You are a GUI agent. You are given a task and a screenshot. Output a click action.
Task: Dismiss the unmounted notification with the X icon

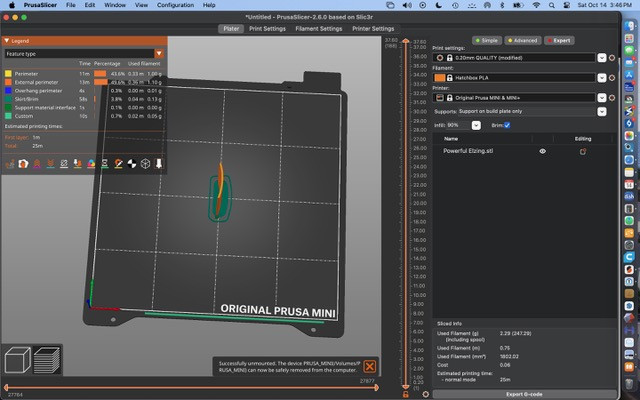(370, 367)
